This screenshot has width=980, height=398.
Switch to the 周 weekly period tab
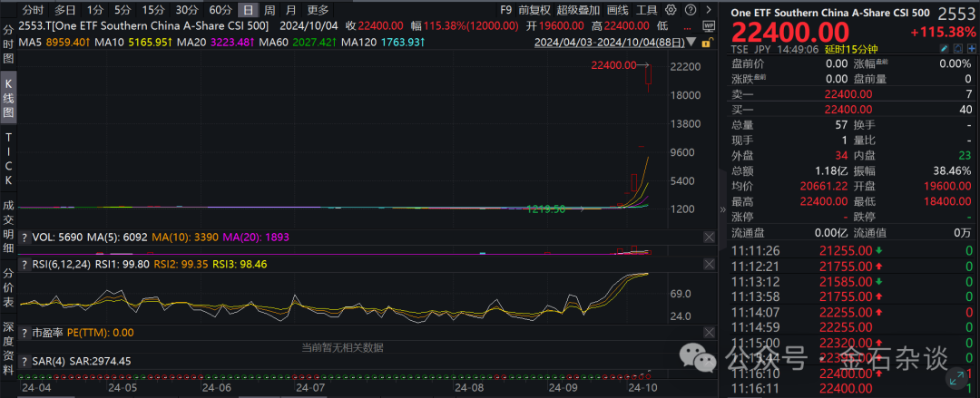[x=269, y=9]
